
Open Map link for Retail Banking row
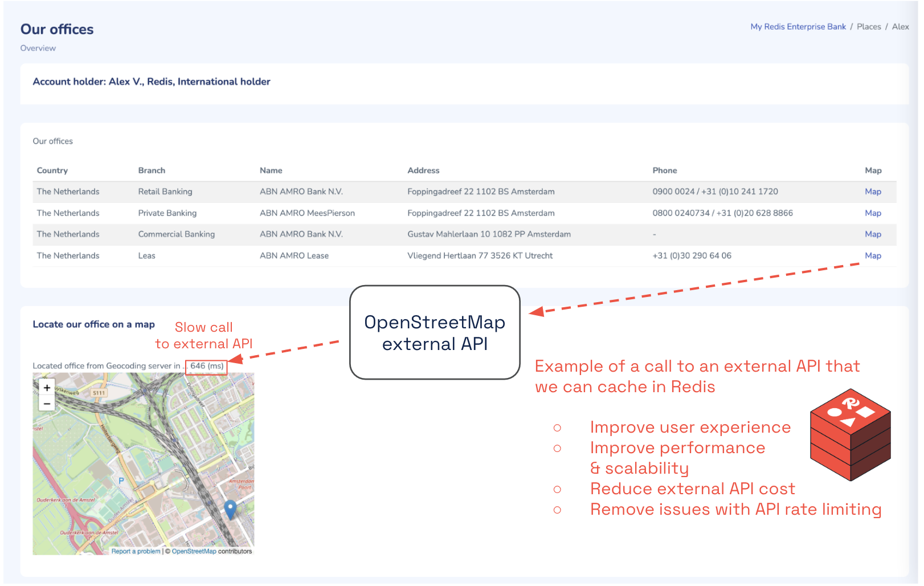click(x=873, y=192)
